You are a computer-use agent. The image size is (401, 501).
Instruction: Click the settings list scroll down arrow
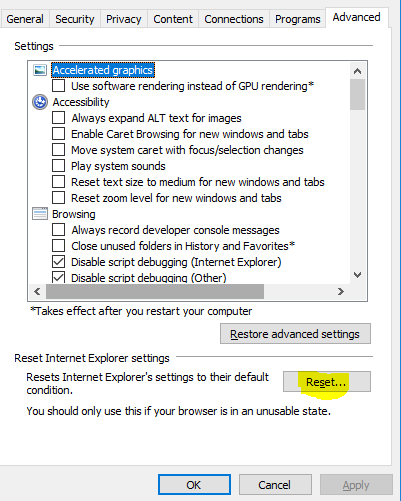[x=357, y=275]
